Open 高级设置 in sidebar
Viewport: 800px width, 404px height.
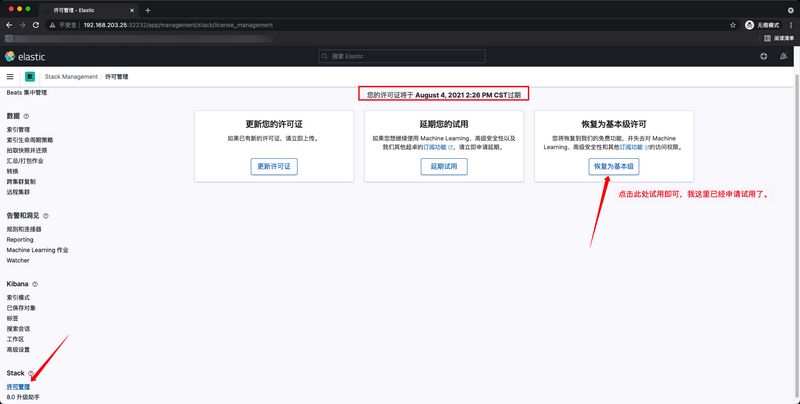[x=18, y=350]
